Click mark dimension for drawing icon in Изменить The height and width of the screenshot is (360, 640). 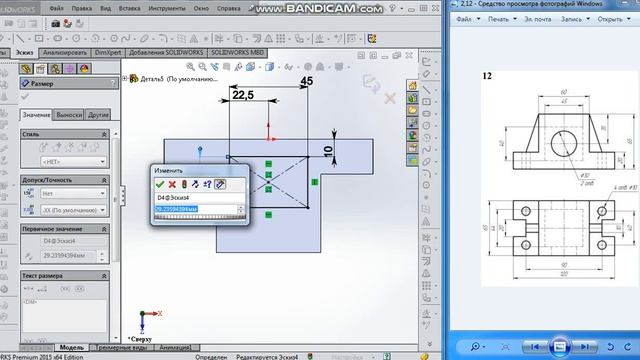pyautogui.click(x=220, y=184)
